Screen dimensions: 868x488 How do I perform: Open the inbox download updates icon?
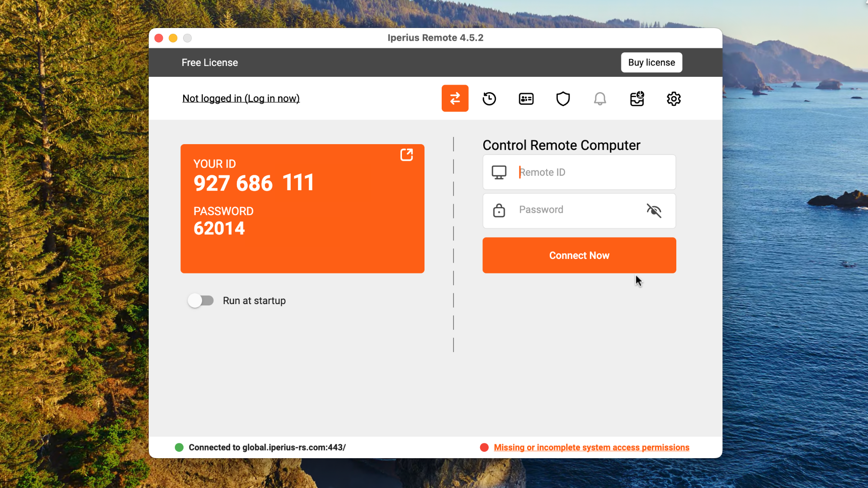point(637,99)
